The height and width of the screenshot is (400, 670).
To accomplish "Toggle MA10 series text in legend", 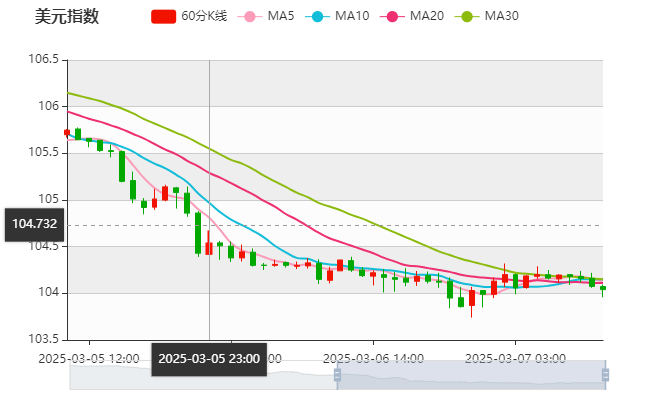I will (x=352, y=17).
